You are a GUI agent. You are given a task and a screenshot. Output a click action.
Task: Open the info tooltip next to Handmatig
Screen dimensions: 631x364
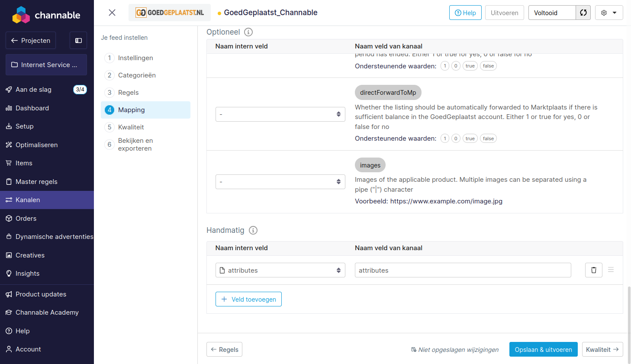coord(253,230)
